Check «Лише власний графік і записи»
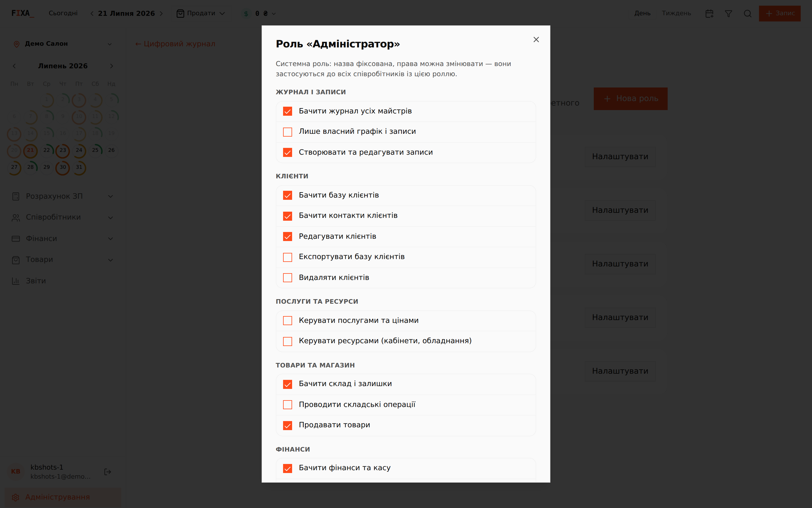Image resolution: width=812 pixels, height=508 pixels. (288, 132)
